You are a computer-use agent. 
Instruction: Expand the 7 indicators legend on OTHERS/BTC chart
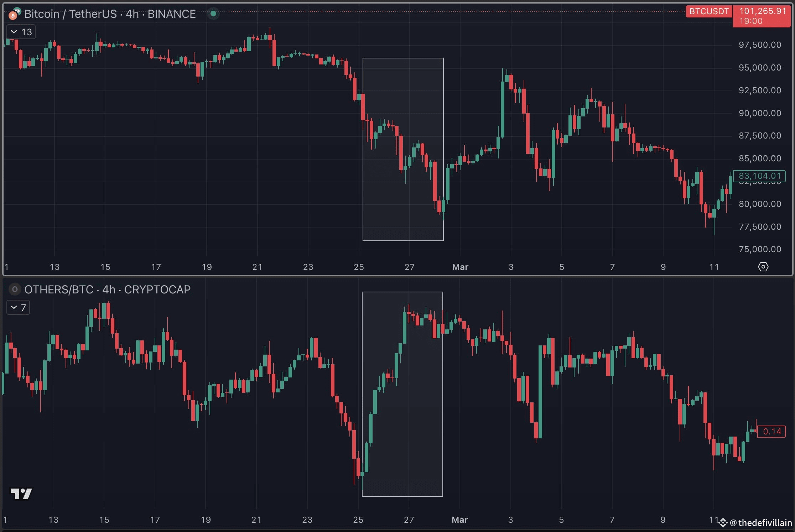pos(18,307)
